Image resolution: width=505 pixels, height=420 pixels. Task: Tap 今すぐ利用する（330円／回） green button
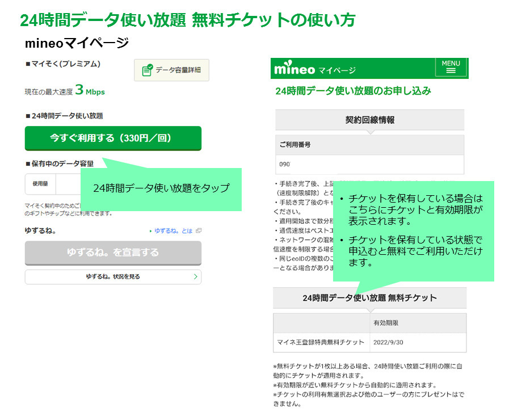[x=113, y=138]
